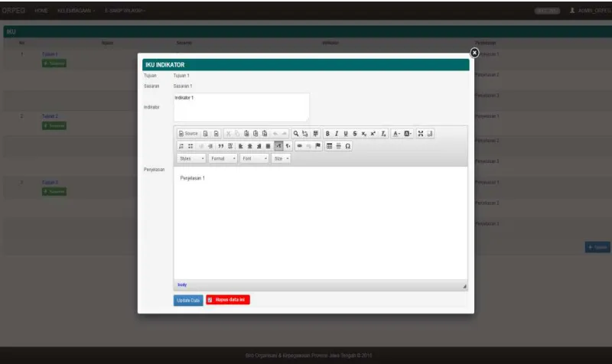This screenshot has width=612, height=364.
Task: Click the body element path label
Action: [x=182, y=284]
